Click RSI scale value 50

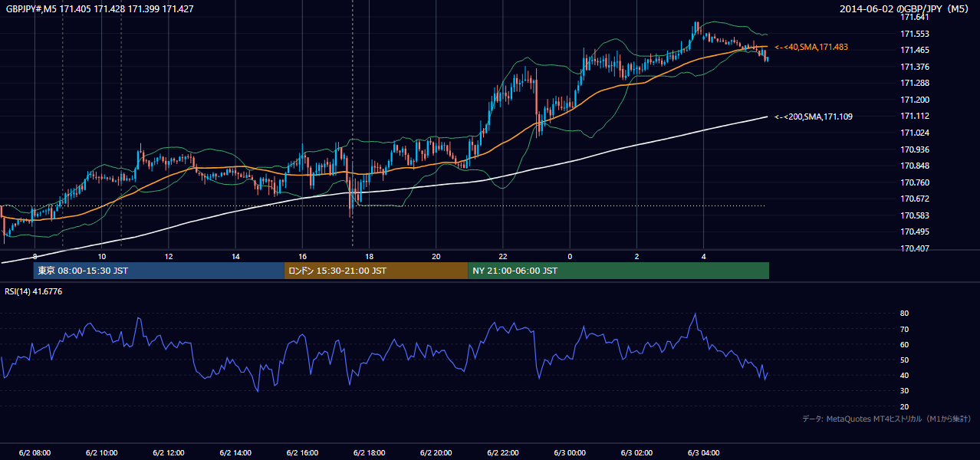point(905,360)
